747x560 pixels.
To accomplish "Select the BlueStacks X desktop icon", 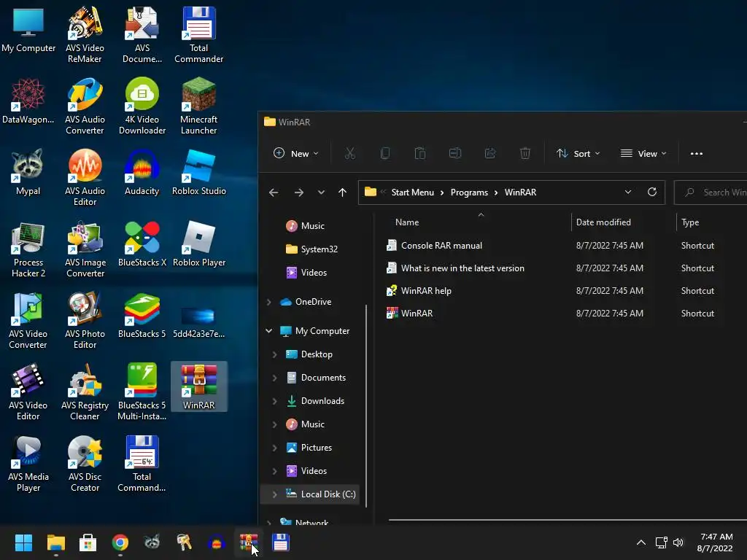I will click(142, 244).
